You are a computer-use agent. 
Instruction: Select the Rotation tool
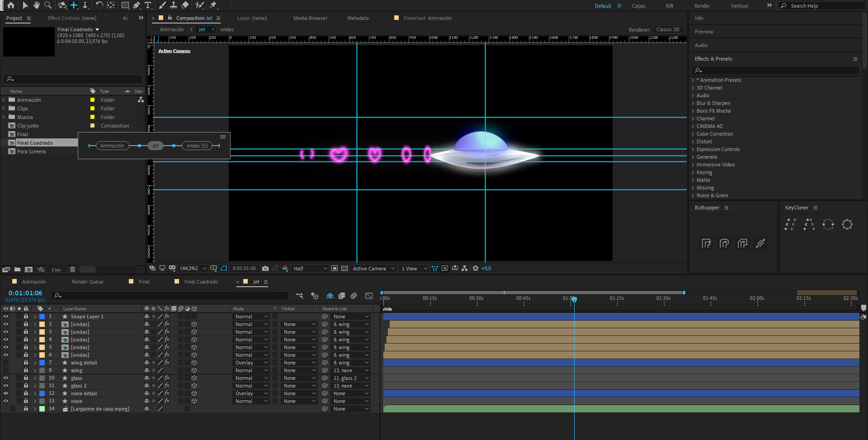click(99, 5)
